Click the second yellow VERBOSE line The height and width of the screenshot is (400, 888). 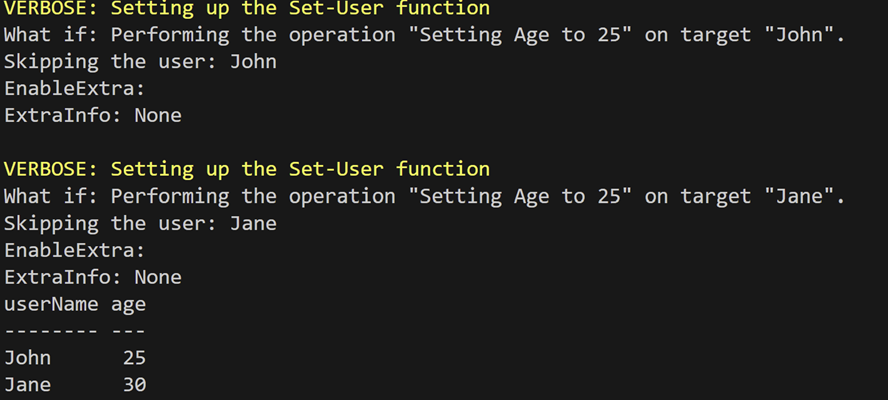pos(247,169)
